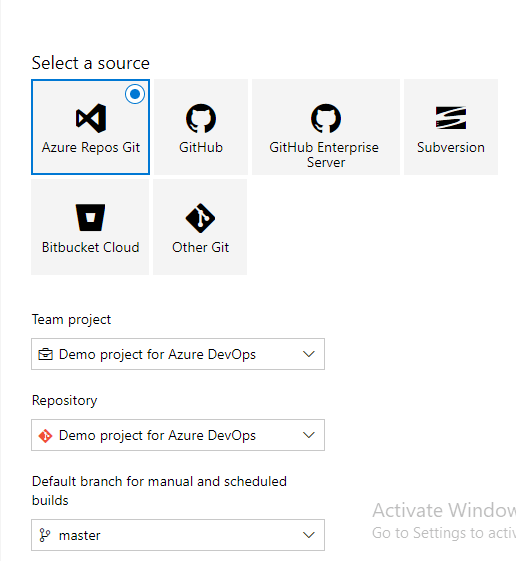Click the branch icon beside master

pyautogui.click(x=45, y=535)
